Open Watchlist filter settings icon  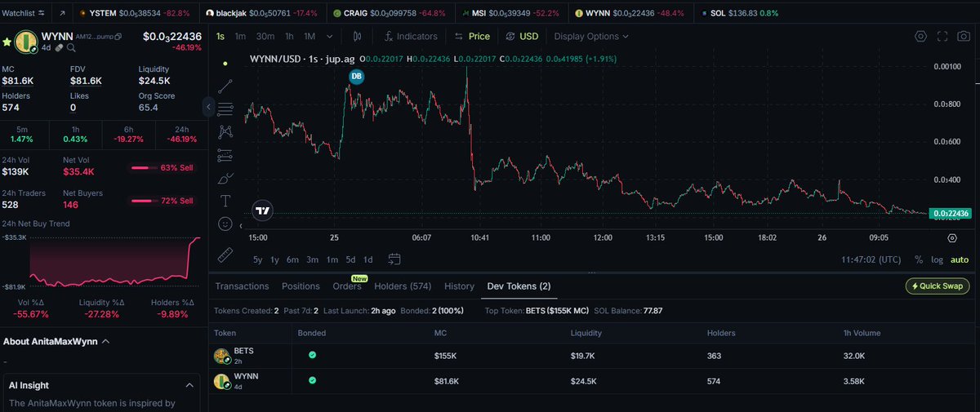pos(42,14)
